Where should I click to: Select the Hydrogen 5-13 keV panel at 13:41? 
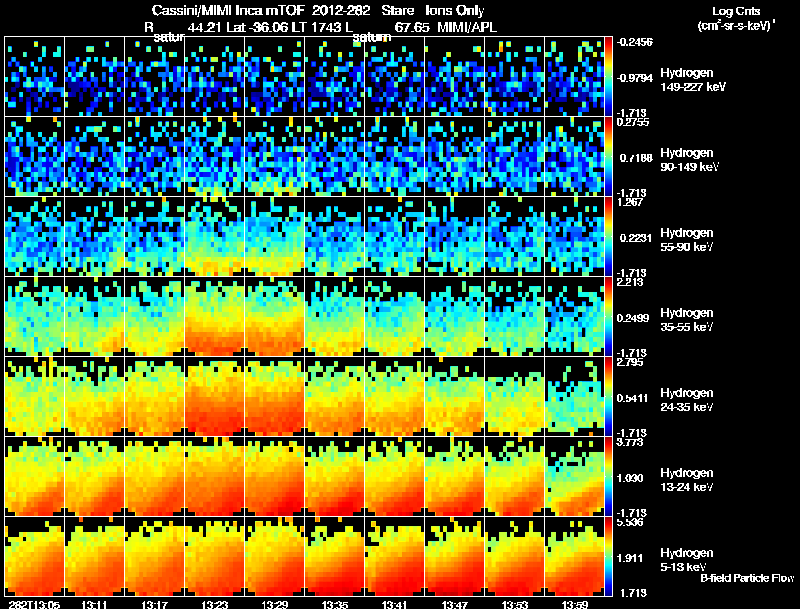(394, 556)
